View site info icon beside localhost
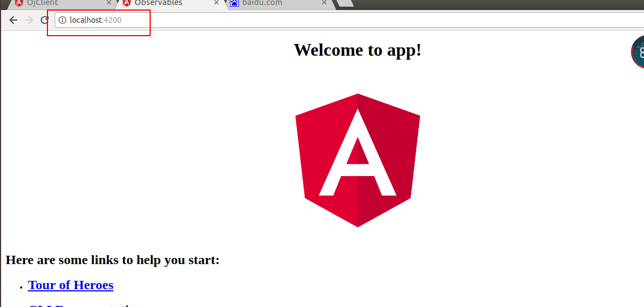Image resolution: width=644 pixels, height=307 pixels. (x=63, y=20)
